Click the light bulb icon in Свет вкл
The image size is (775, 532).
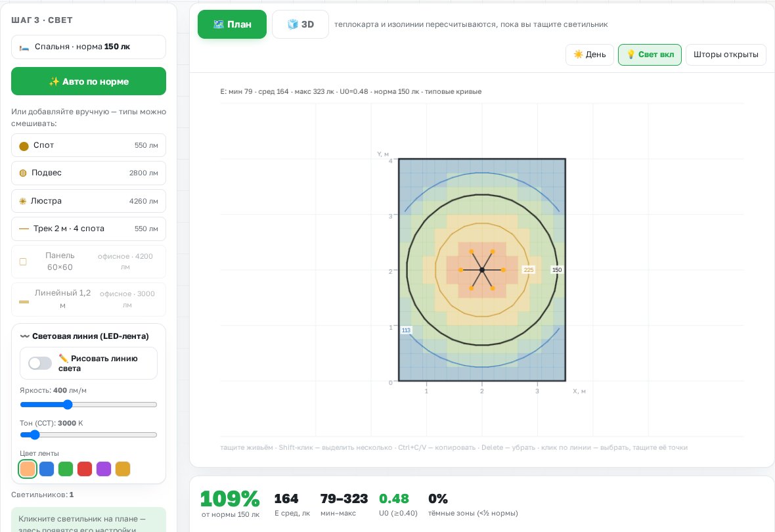pyautogui.click(x=631, y=55)
